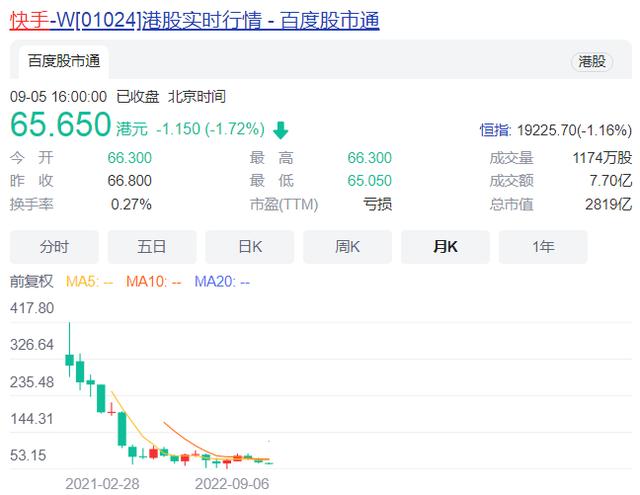Click the y-axis label 144.31
This screenshot has height=495, width=640.
[32, 419]
